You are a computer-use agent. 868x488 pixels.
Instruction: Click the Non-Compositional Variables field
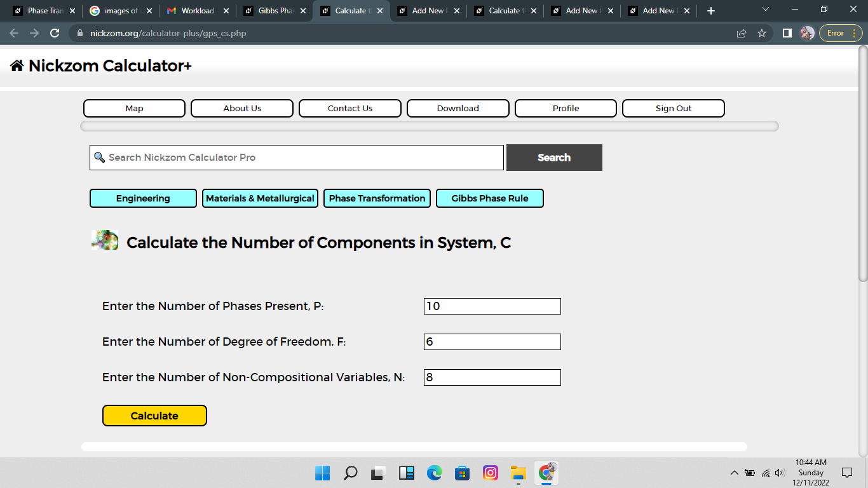click(x=492, y=377)
